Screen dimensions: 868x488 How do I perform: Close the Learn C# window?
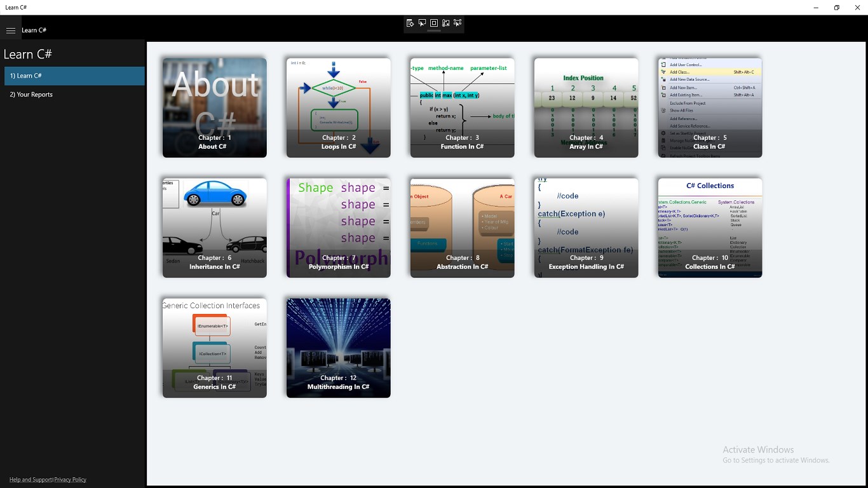click(x=858, y=8)
